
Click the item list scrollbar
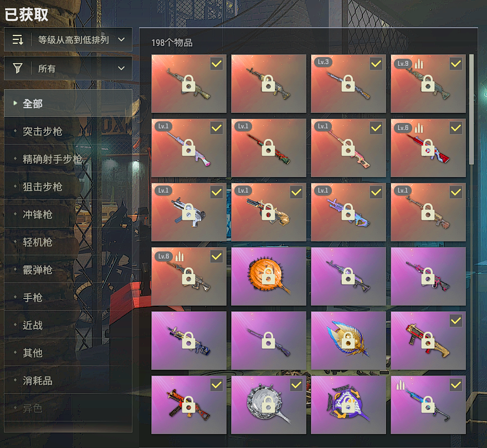471,109
